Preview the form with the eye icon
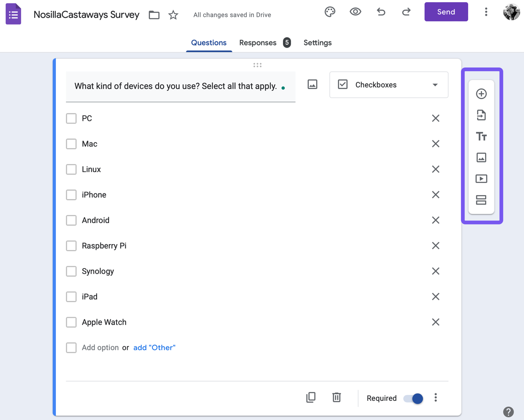The image size is (524, 420). (355, 12)
